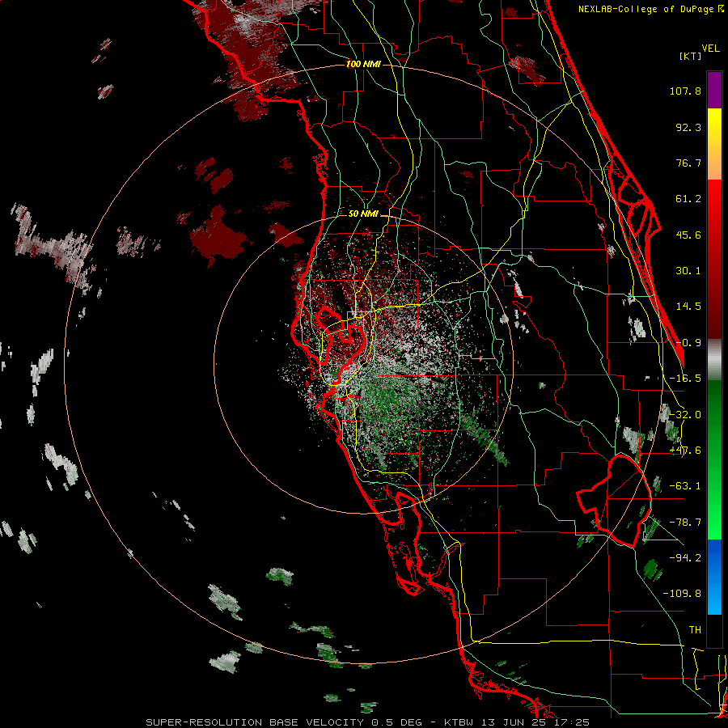728x728 pixels.
Task: Click the VEL legend title
Action: [710, 49]
